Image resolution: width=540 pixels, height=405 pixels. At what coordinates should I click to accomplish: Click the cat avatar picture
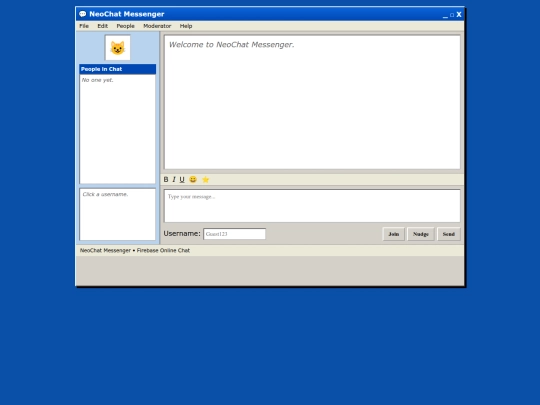tap(117, 48)
